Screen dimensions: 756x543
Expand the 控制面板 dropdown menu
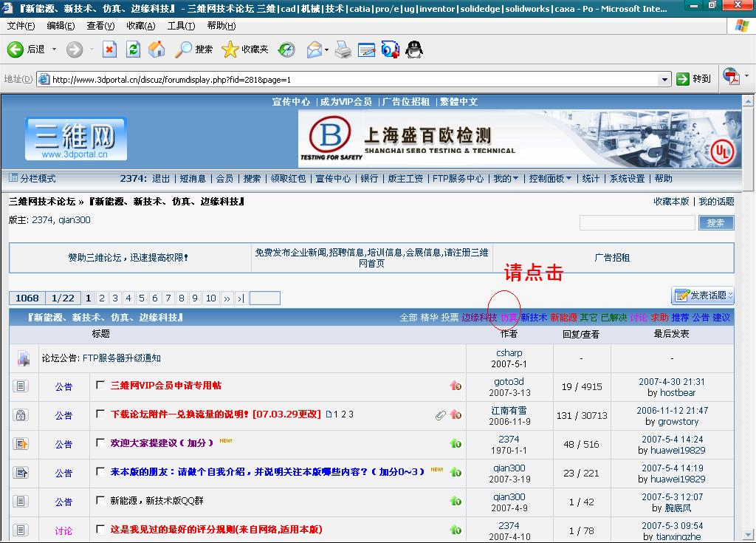click(550, 179)
